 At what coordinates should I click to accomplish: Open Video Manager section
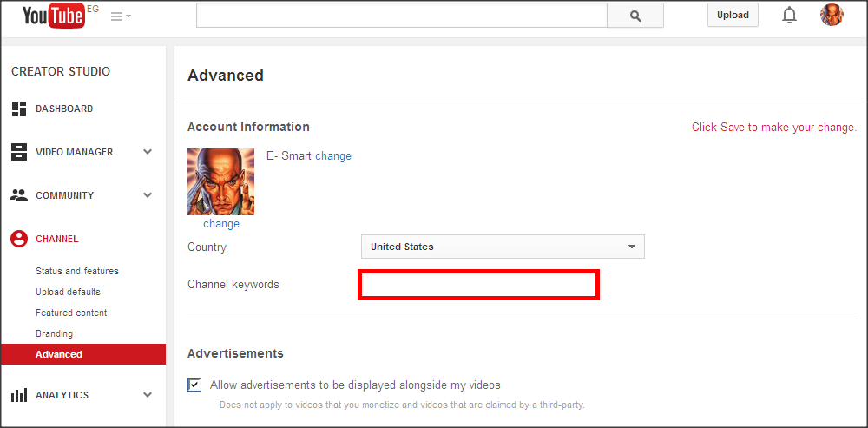74,152
